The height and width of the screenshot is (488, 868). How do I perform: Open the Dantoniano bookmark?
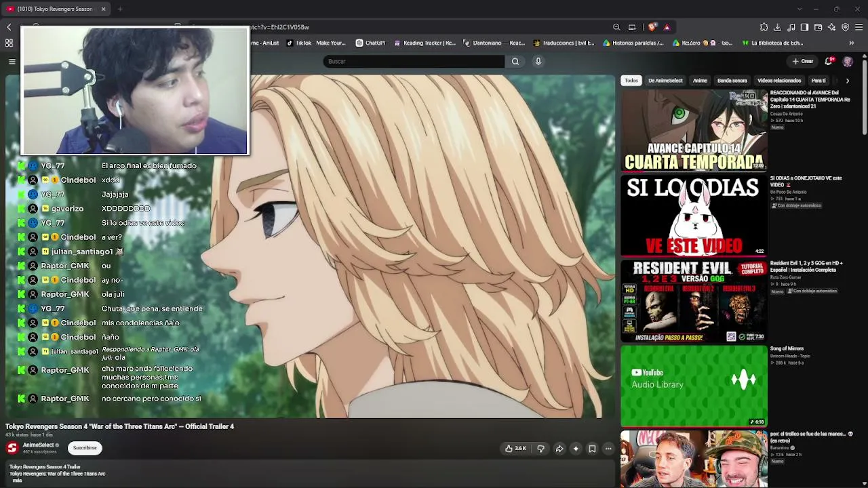pos(494,43)
